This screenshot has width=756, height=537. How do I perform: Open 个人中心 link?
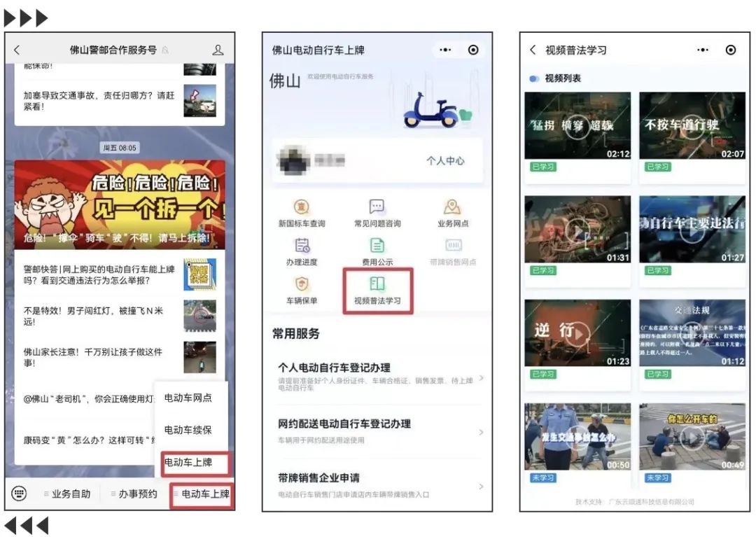click(x=445, y=160)
